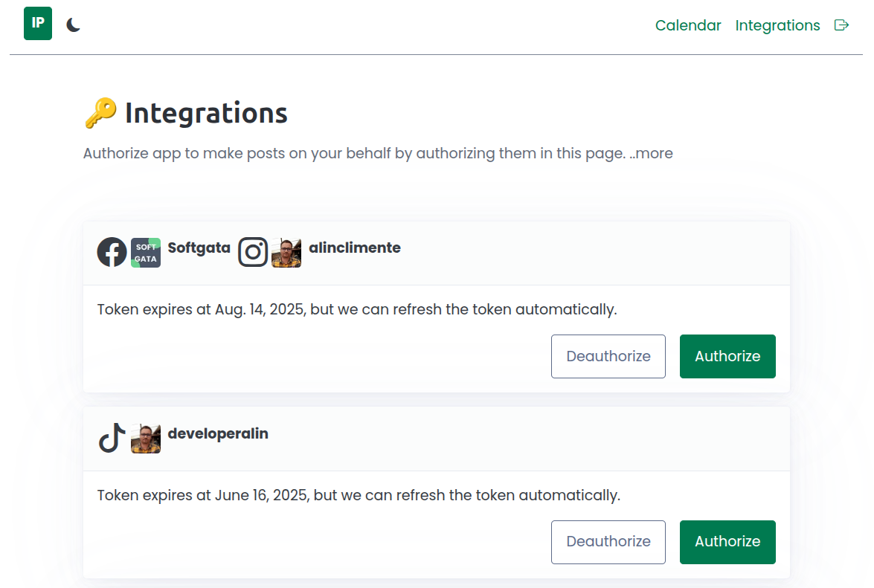This screenshot has height=588, width=874.
Task: Deauthorize the developeralin TikTok integration
Action: pyautogui.click(x=608, y=543)
